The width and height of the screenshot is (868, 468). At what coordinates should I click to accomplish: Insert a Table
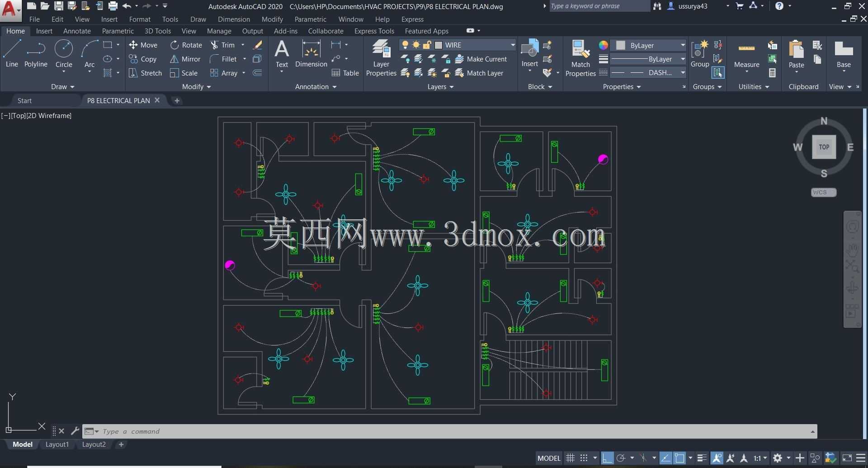point(345,73)
